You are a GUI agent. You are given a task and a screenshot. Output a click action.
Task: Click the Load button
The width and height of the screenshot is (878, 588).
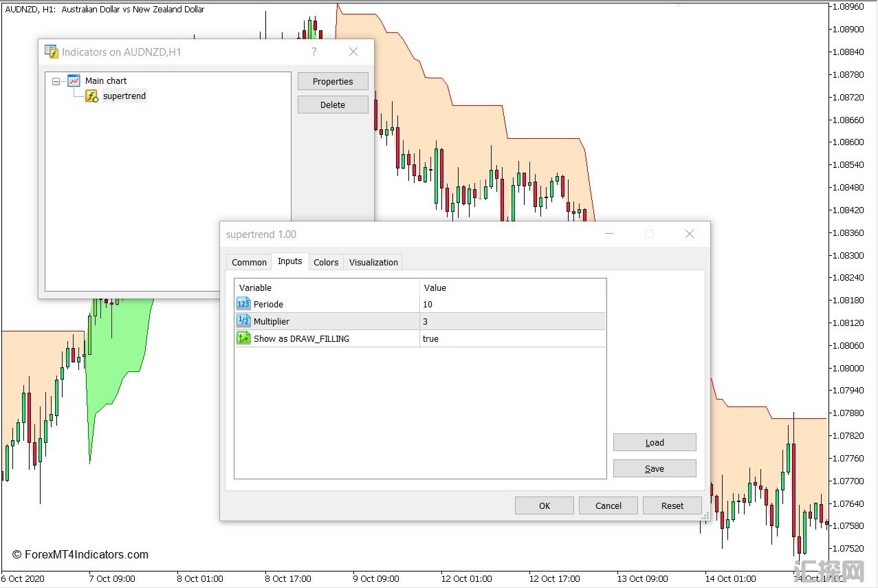(x=655, y=442)
